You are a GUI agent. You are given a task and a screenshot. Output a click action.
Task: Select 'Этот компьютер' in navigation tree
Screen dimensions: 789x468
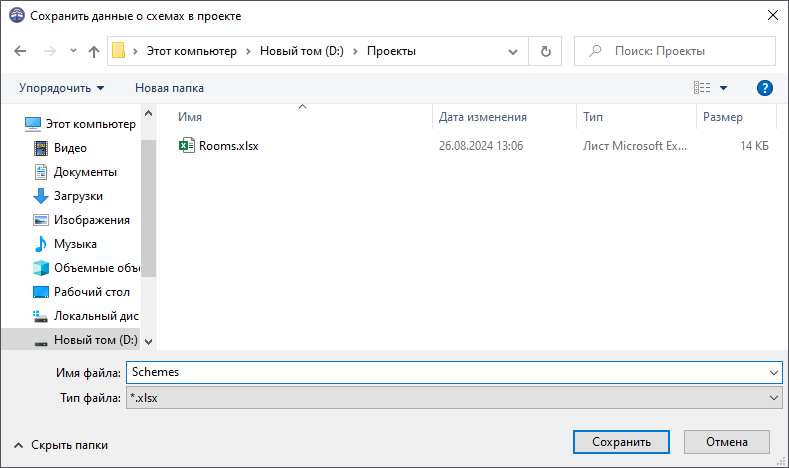click(81, 124)
